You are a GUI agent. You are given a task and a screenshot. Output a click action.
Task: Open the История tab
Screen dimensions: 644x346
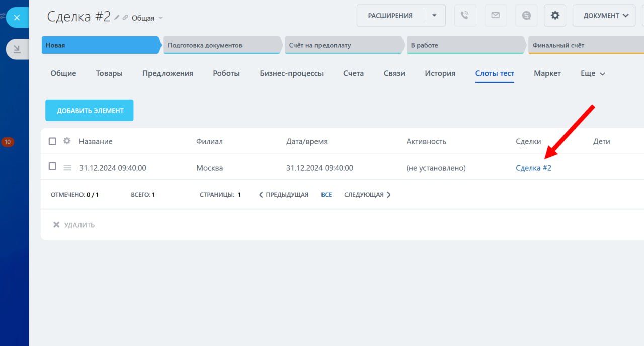tap(440, 73)
